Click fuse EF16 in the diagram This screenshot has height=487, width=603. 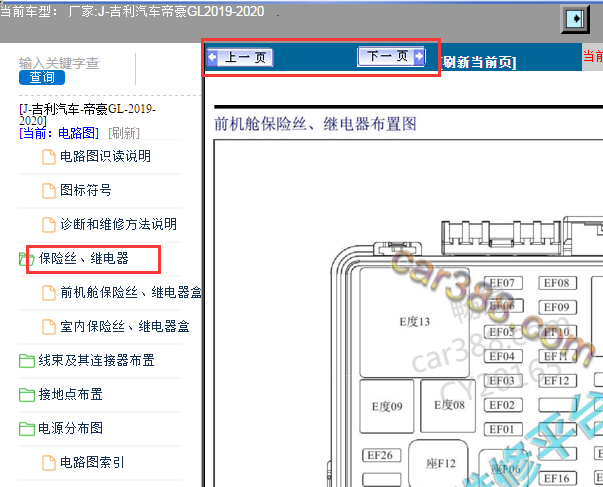click(x=557, y=479)
